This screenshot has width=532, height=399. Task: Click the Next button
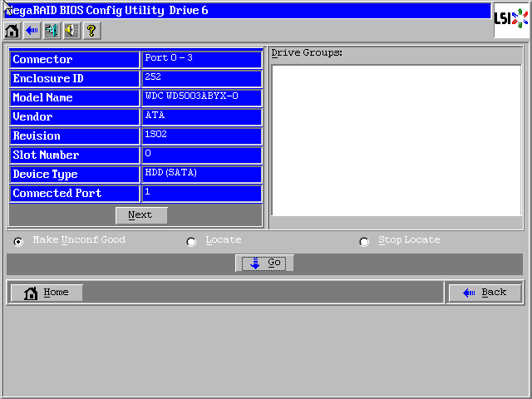pyautogui.click(x=141, y=215)
